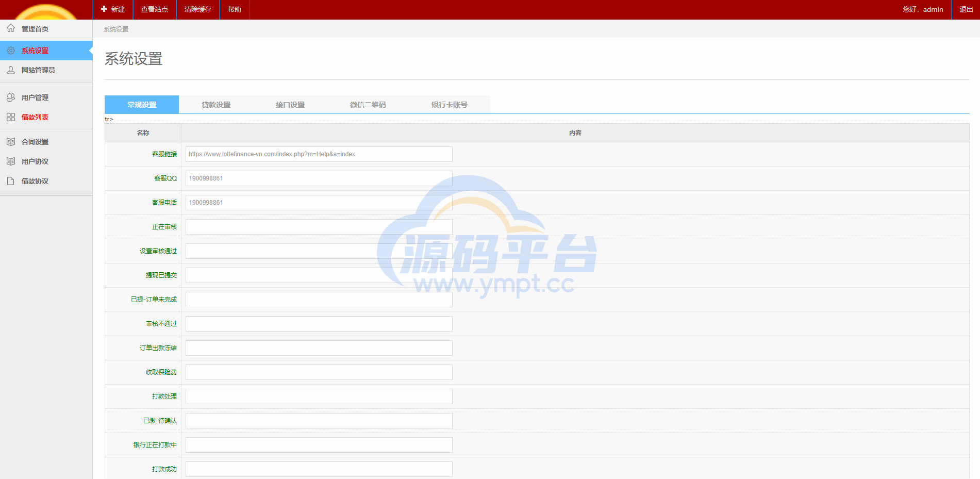Focus the 打款成功 input field
Image resolution: width=980 pixels, height=479 pixels.
pyautogui.click(x=319, y=469)
